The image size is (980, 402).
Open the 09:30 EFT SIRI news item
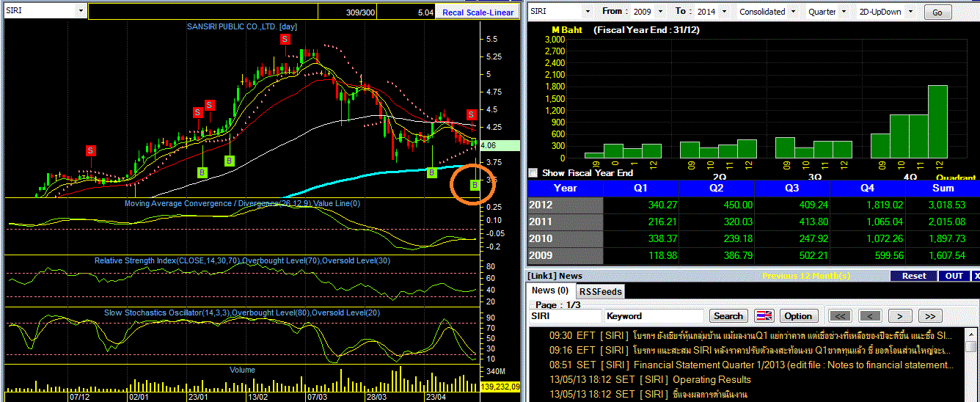(752, 335)
